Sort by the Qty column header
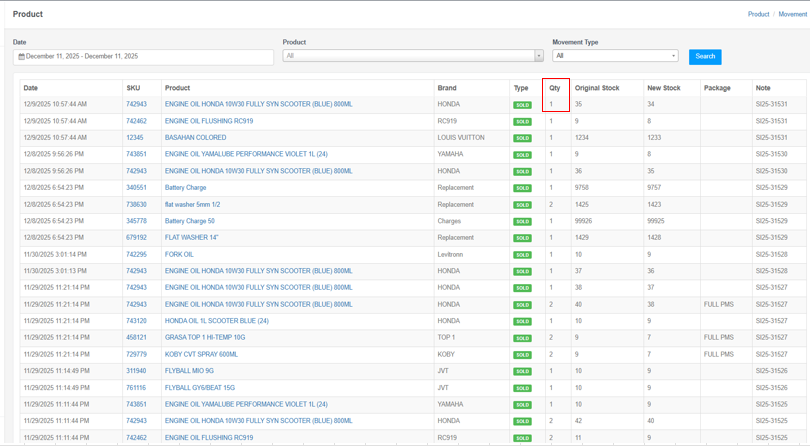810x446 pixels. pyautogui.click(x=555, y=88)
